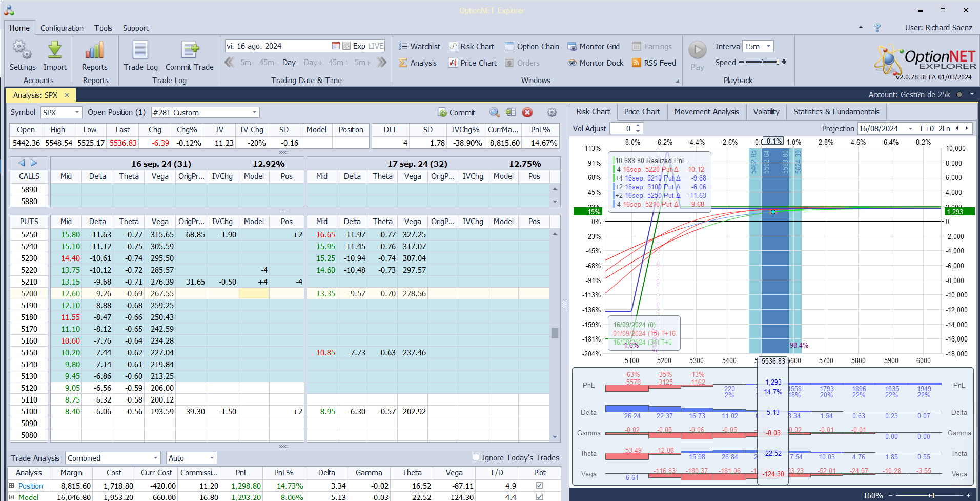Viewport: 980px width, 501px height.
Task: Click the expiration bar icon beside Exp
Action: point(346,46)
